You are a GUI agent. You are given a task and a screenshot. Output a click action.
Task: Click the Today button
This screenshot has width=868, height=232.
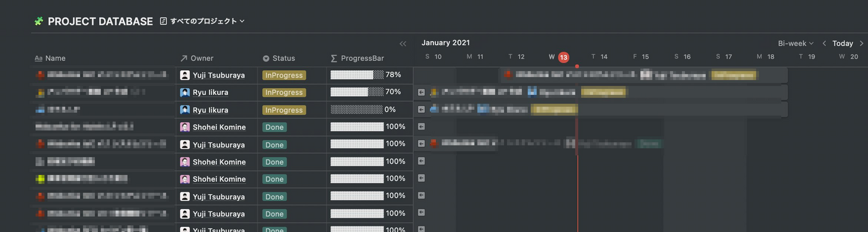pyautogui.click(x=843, y=43)
